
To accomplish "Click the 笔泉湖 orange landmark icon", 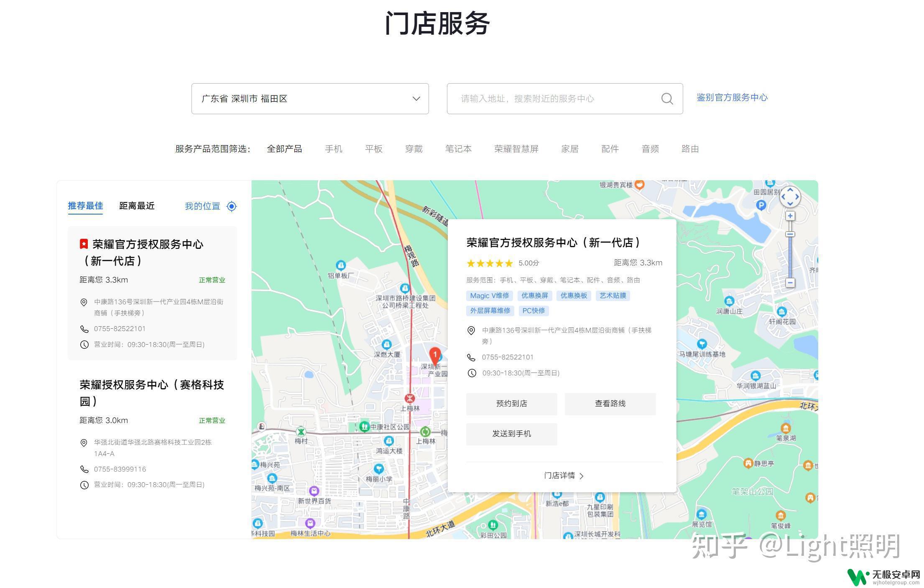I will click(x=786, y=428).
